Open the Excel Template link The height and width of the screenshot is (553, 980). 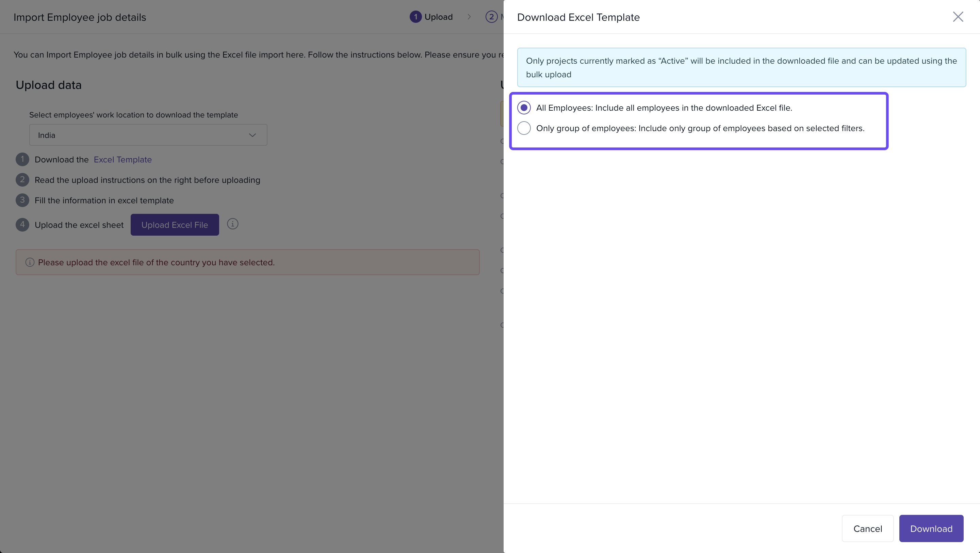122,159
